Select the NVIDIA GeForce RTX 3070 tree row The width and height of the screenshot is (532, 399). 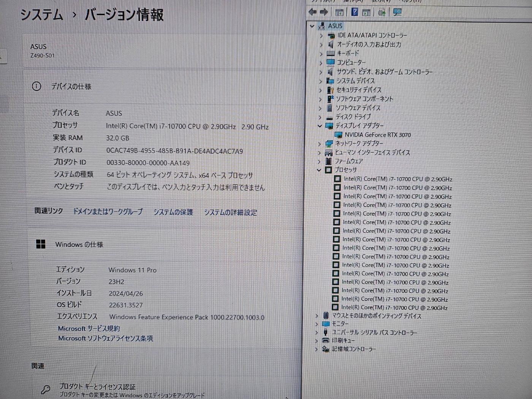pyautogui.click(x=378, y=135)
